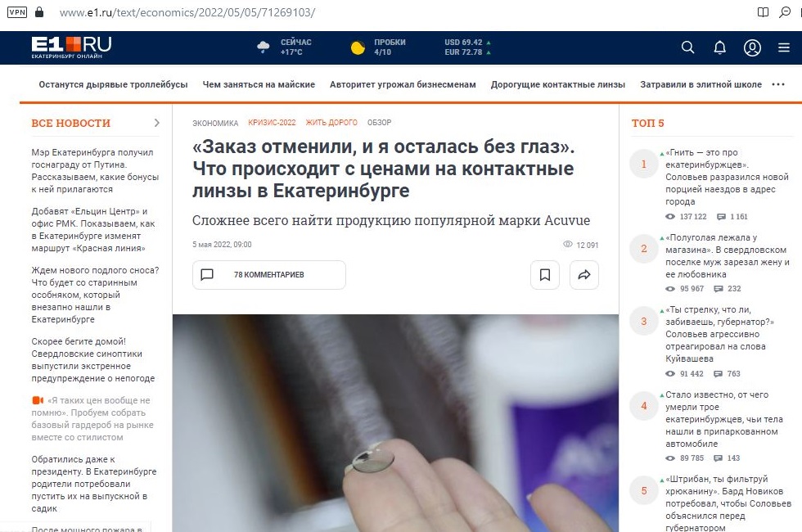Click the share arrow button

[x=584, y=275]
